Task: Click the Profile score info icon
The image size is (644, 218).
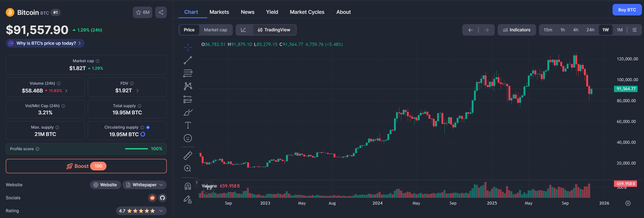Action: click(x=37, y=149)
